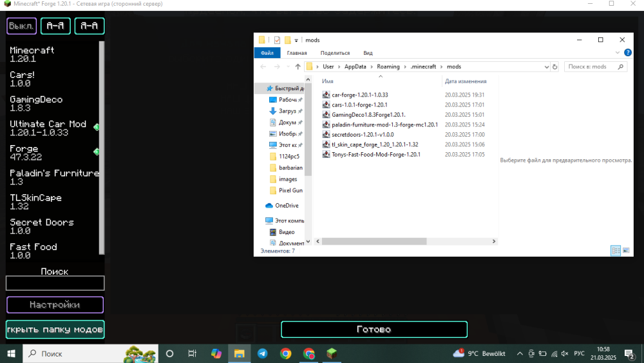Screen dimensions: 644x363
Task: Go back in Explorer navigation
Action: (x=263, y=66)
